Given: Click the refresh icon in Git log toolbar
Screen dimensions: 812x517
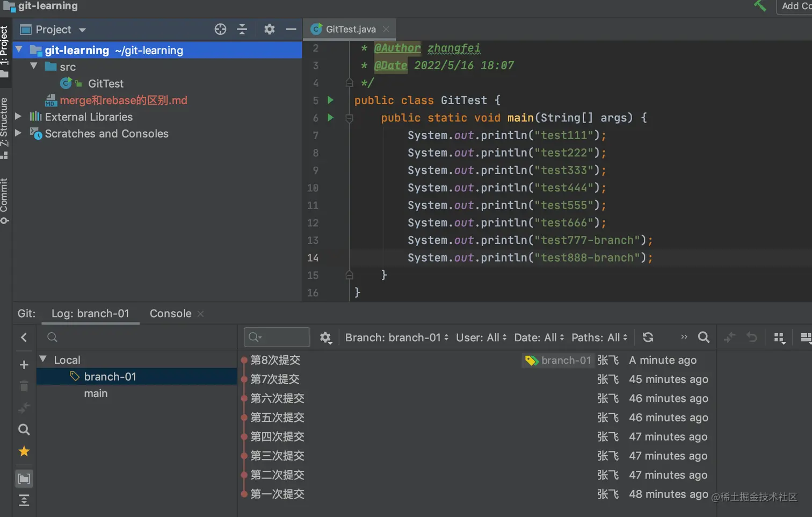Looking at the screenshot, I should [x=648, y=338].
